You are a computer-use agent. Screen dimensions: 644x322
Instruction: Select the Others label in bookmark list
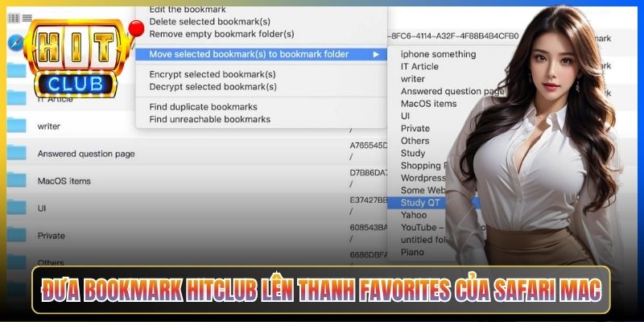pyautogui.click(x=51, y=262)
